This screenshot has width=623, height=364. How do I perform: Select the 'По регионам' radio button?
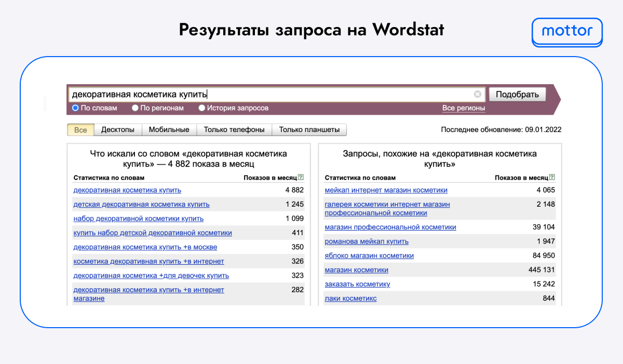[135, 108]
